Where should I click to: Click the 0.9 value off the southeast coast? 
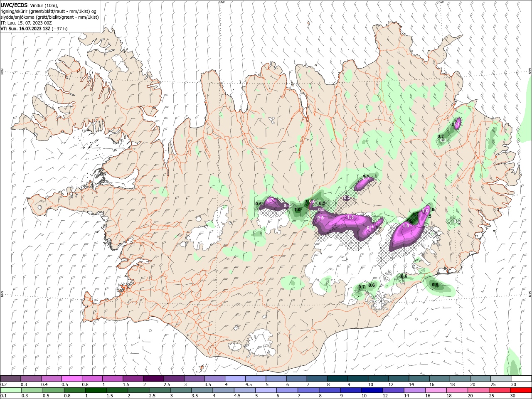(435, 285)
